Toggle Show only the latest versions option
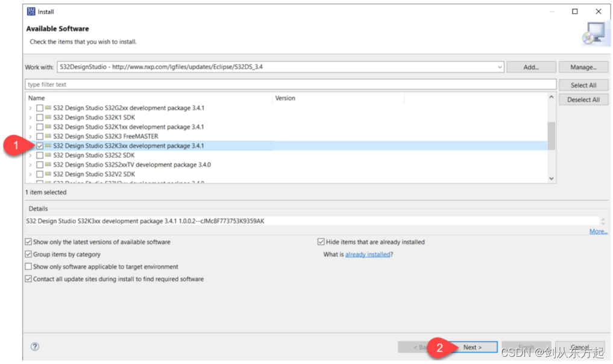 [28, 242]
